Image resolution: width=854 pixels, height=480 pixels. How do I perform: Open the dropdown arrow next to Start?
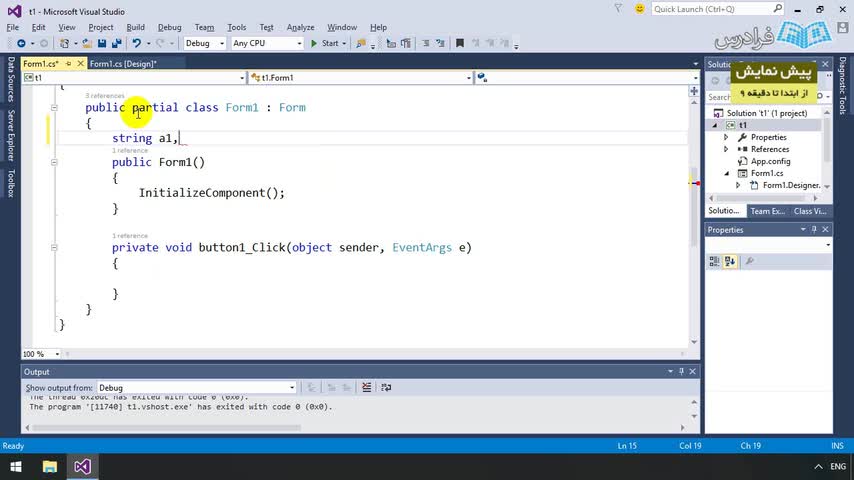point(344,44)
